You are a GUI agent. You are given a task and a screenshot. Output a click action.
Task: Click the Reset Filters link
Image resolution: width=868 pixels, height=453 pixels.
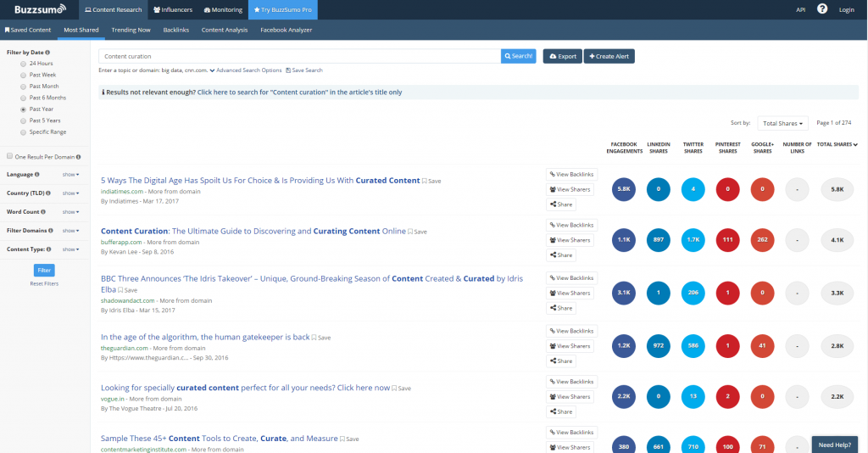coord(44,283)
